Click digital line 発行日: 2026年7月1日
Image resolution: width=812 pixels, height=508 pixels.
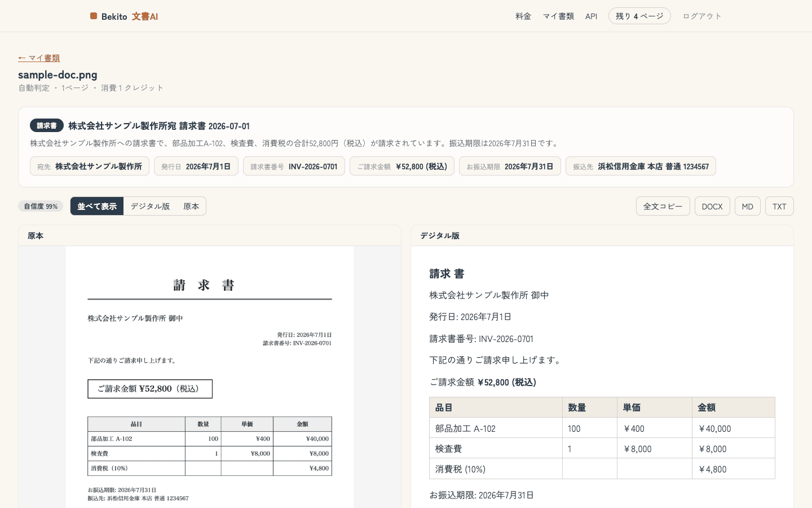pos(470,317)
